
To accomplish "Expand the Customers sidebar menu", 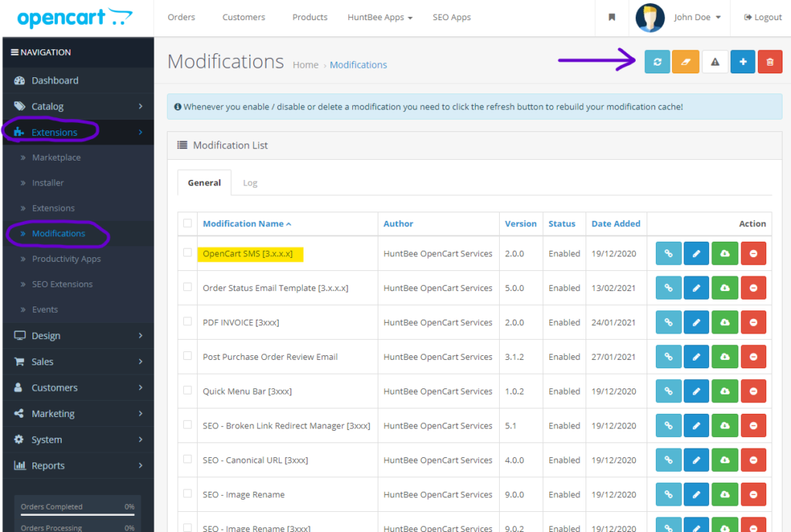I will [78, 388].
